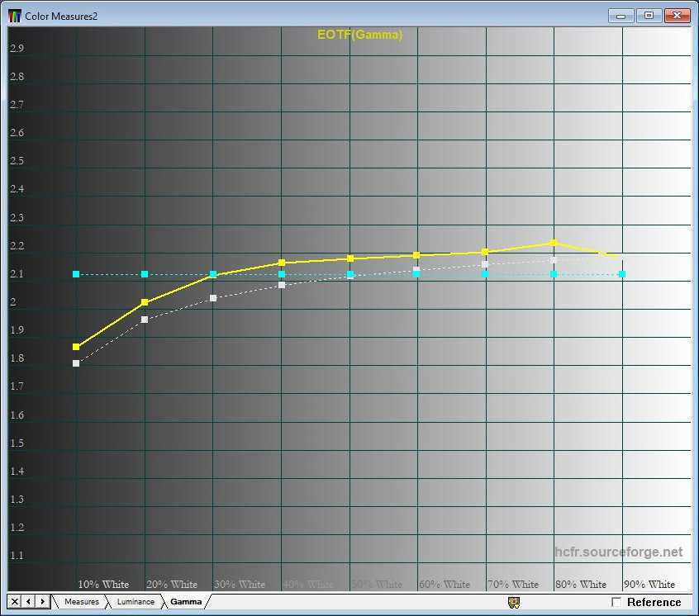699x616 pixels.
Task: Minimize the Color Measures2 window
Action: point(621,15)
